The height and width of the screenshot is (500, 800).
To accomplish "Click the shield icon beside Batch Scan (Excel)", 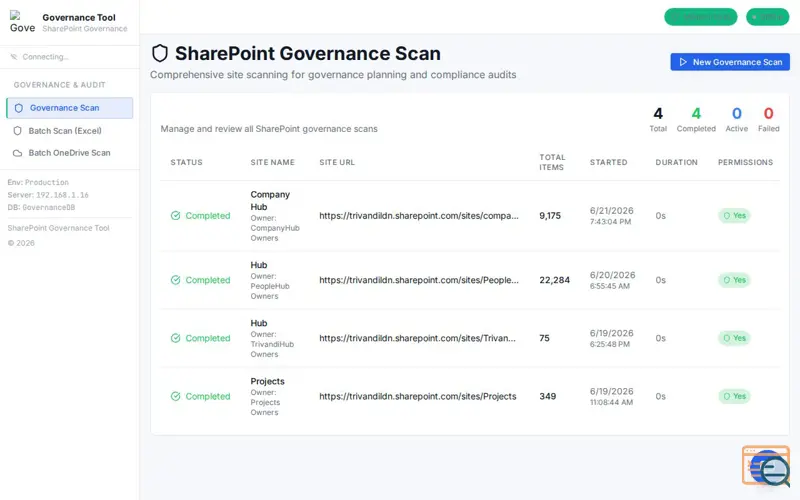I will point(17,131).
